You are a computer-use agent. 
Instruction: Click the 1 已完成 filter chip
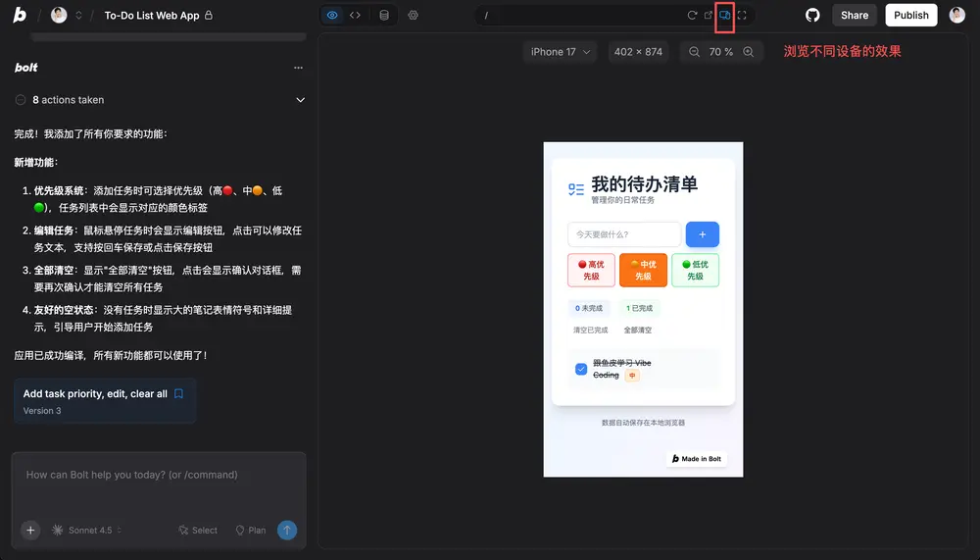coord(639,308)
